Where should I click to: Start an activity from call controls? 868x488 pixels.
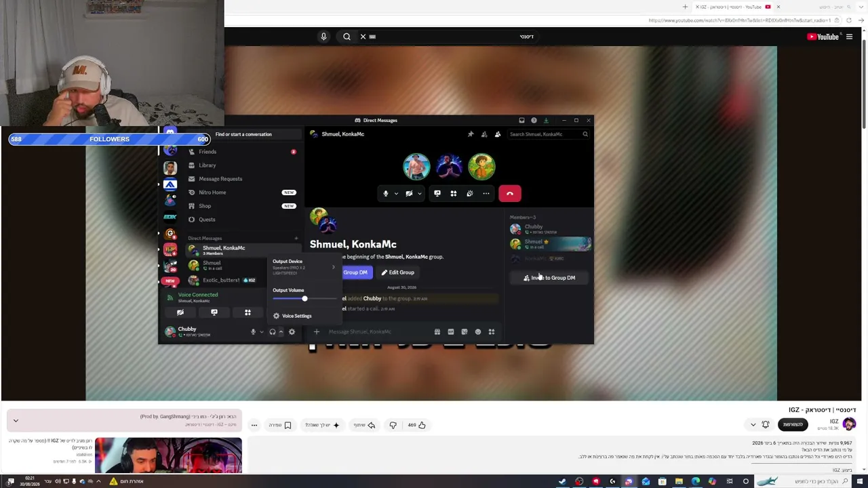pos(454,194)
